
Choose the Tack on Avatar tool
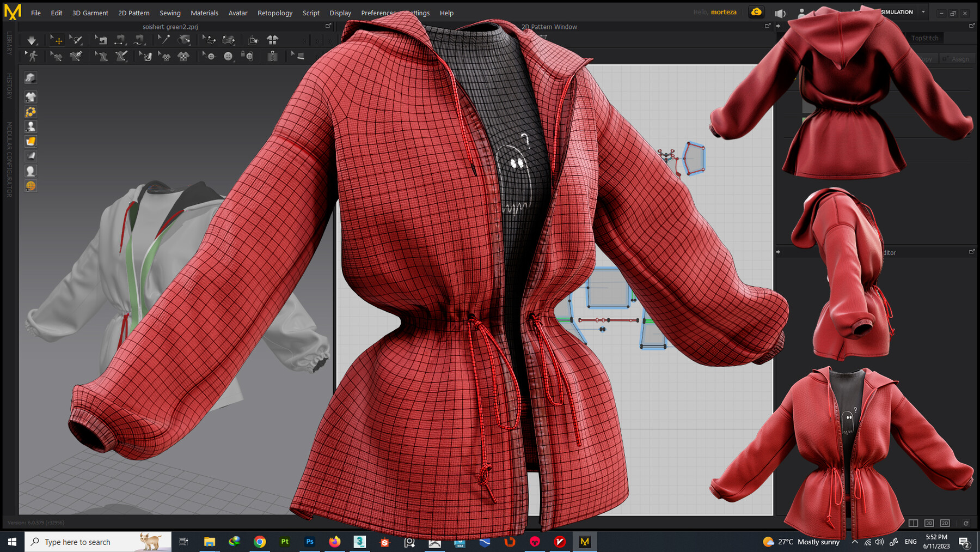pos(185,40)
